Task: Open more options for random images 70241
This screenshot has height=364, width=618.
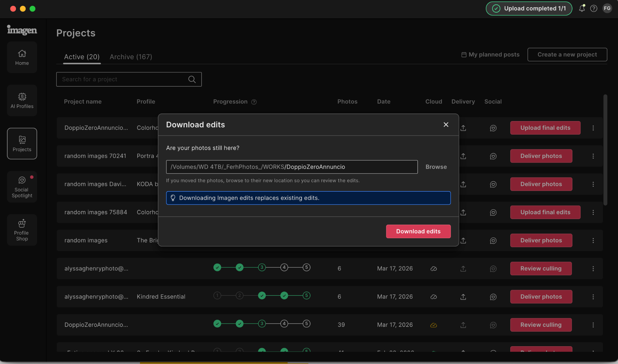Action: pyautogui.click(x=593, y=156)
